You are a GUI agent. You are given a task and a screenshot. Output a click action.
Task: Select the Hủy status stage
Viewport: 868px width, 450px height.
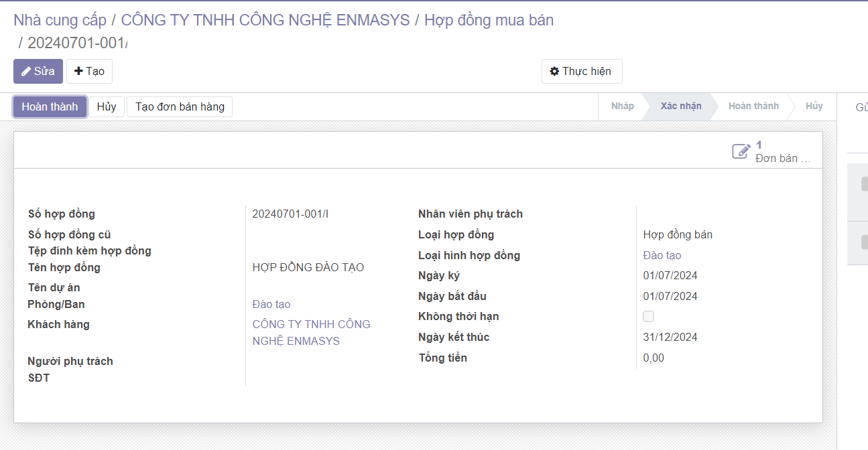pyautogui.click(x=814, y=106)
